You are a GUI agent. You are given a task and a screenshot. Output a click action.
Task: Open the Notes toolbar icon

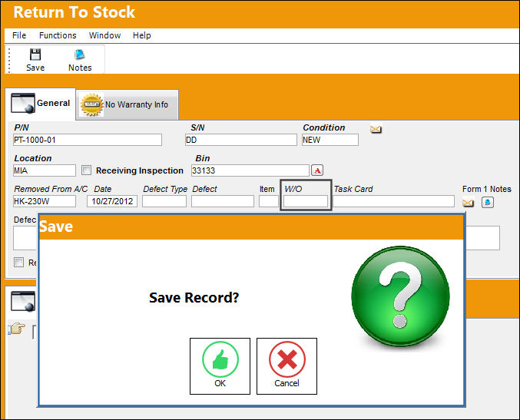(80, 55)
